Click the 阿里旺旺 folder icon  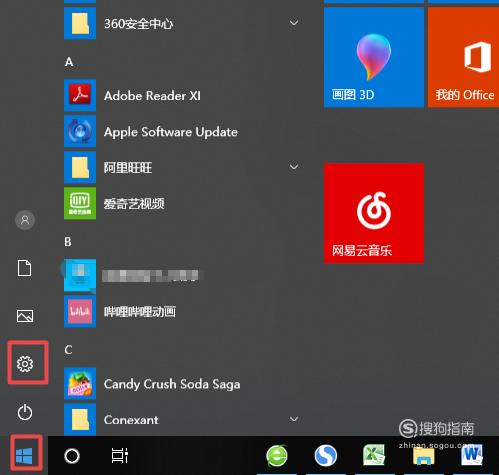(80, 167)
